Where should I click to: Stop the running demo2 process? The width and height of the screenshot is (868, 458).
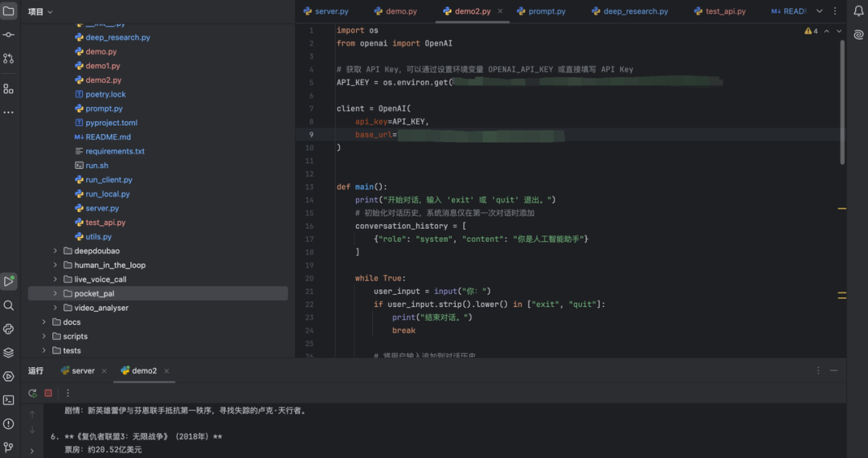pyautogui.click(x=48, y=393)
